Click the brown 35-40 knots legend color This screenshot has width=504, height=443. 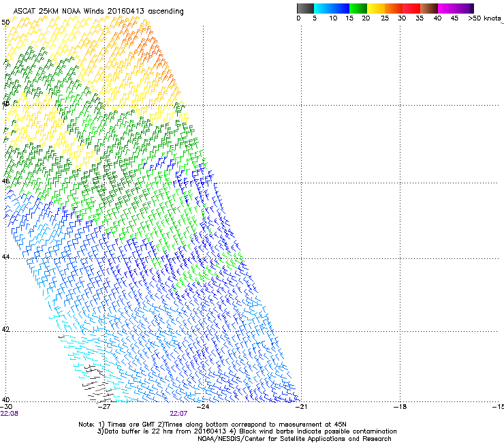click(429, 8)
